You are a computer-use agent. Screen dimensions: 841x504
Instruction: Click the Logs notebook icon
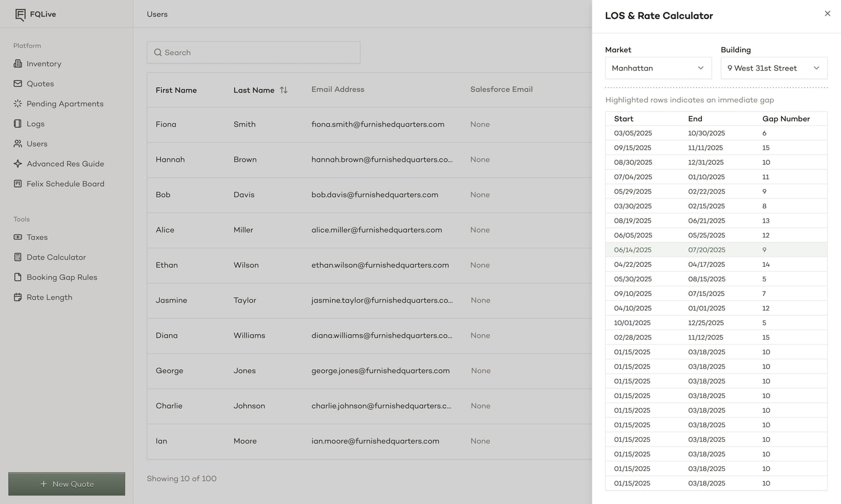coord(18,124)
